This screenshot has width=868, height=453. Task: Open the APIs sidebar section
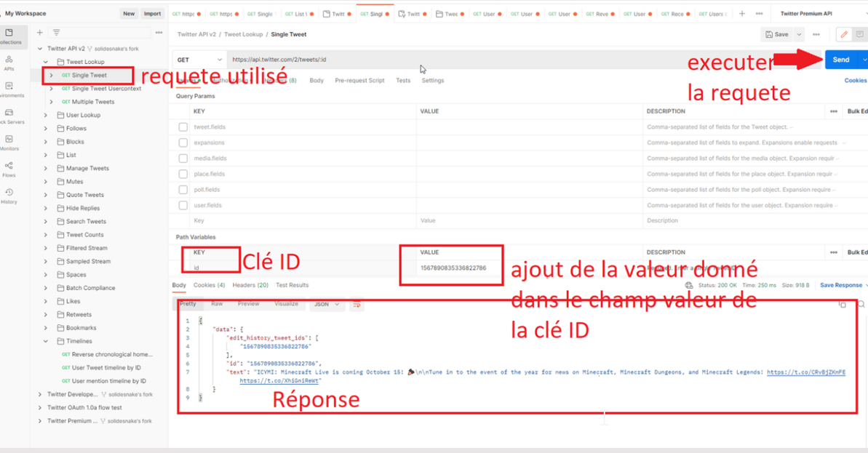tap(9, 63)
